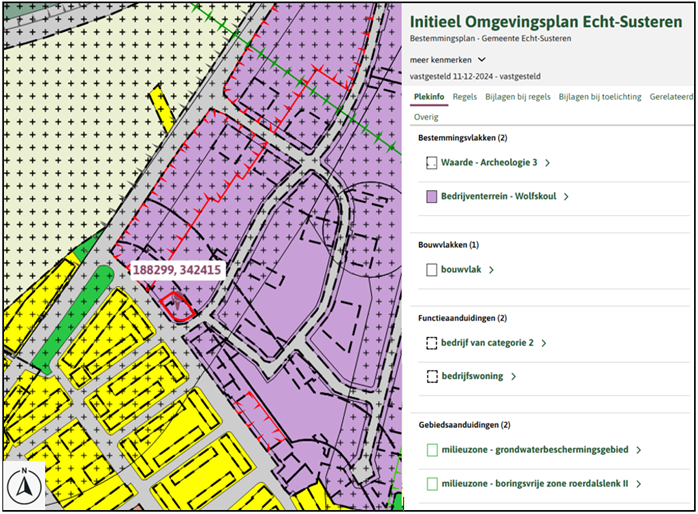The width and height of the screenshot is (698, 514).
Task: Open chevron beside milieuzone - grondwaterbeschermingsgebied
Action: point(639,450)
